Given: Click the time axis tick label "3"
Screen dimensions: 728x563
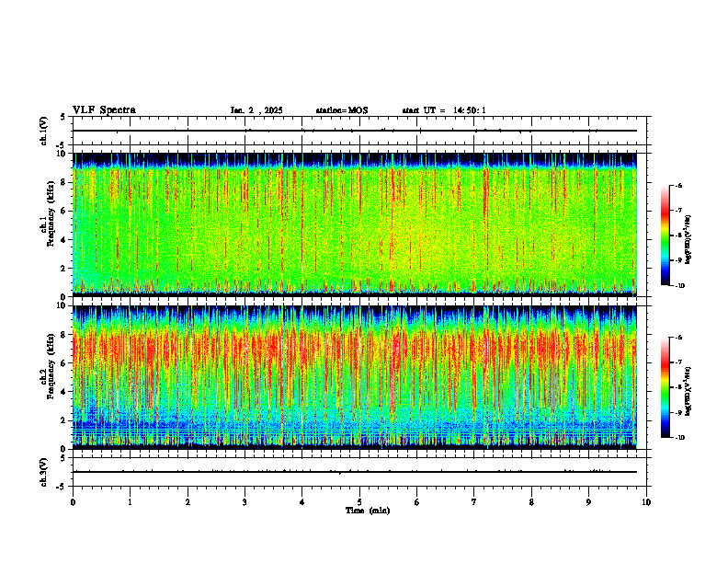Looking at the screenshot, I should point(245,502).
